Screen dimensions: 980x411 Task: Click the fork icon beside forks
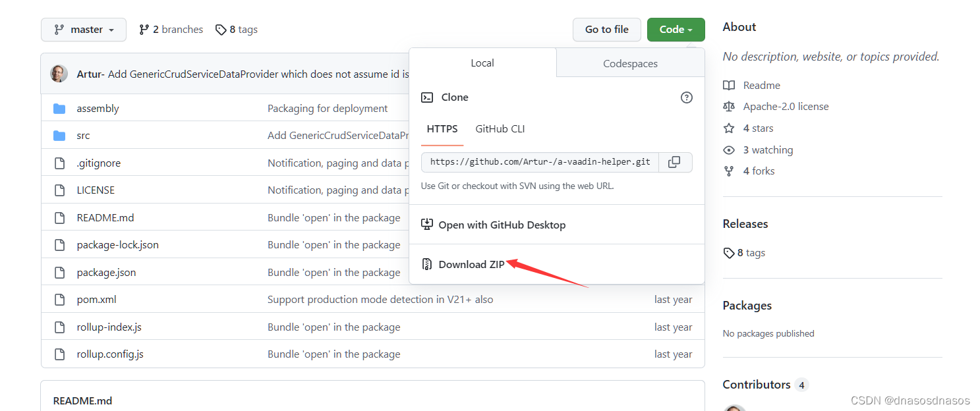coord(729,171)
